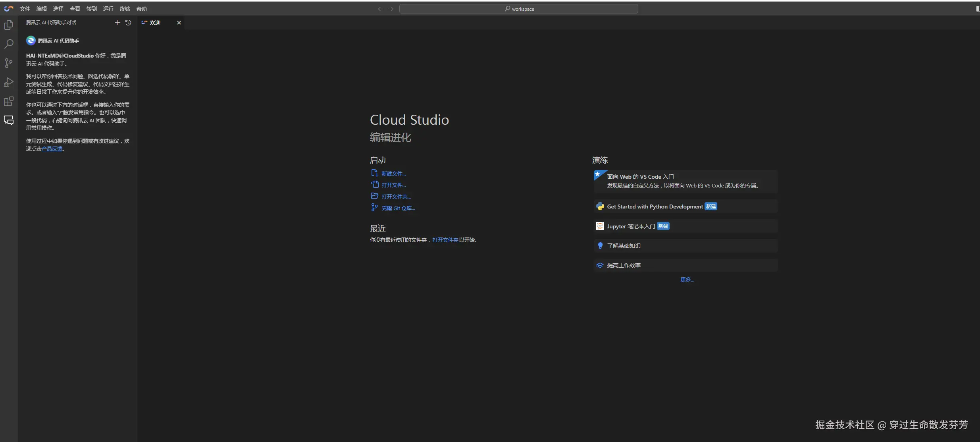The height and width of the screenshot is (442, 980).
Task: Open the Source Control branch icon
Action: click(x=9, y=63)
